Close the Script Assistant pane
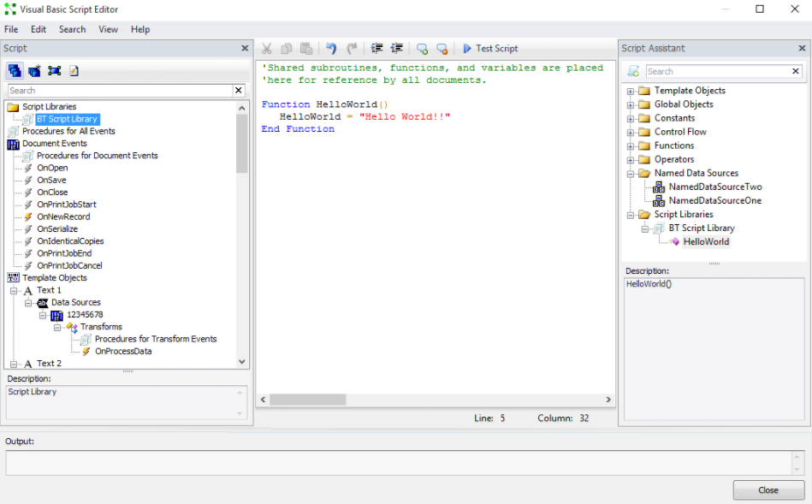This screenshot has width=812, height=504. pyautogui.click(x=803, y=48)
